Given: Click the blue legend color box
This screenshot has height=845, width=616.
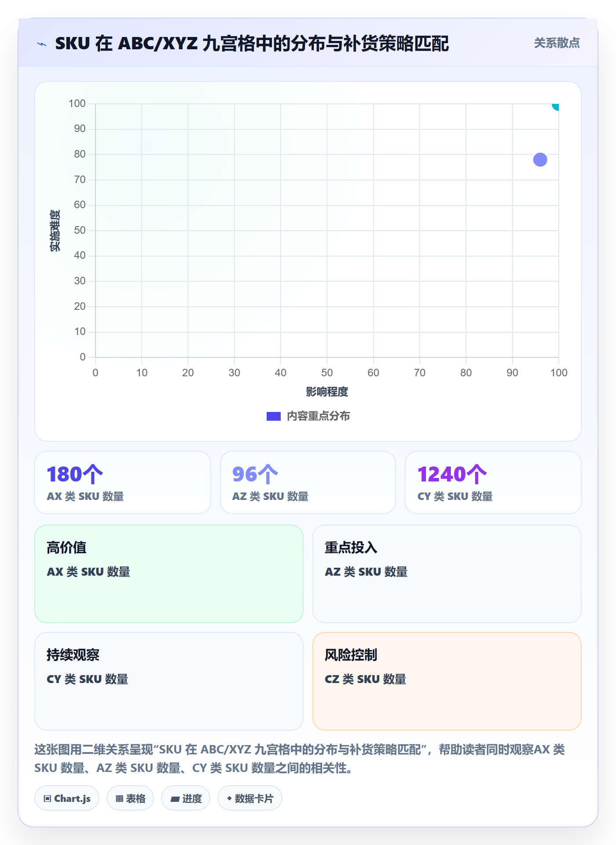Looking at the screenshot, I should pyautogui.click(x=274, y=416).
